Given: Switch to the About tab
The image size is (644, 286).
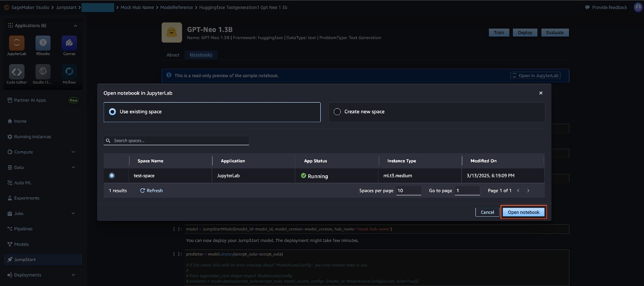Looking at the screenshot, I should [x=173, y=55].
